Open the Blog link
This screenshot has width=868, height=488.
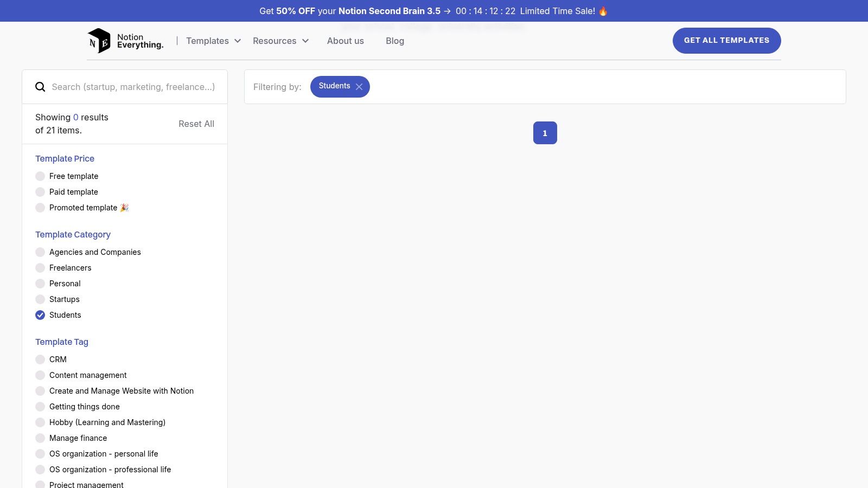pos(395,41)
